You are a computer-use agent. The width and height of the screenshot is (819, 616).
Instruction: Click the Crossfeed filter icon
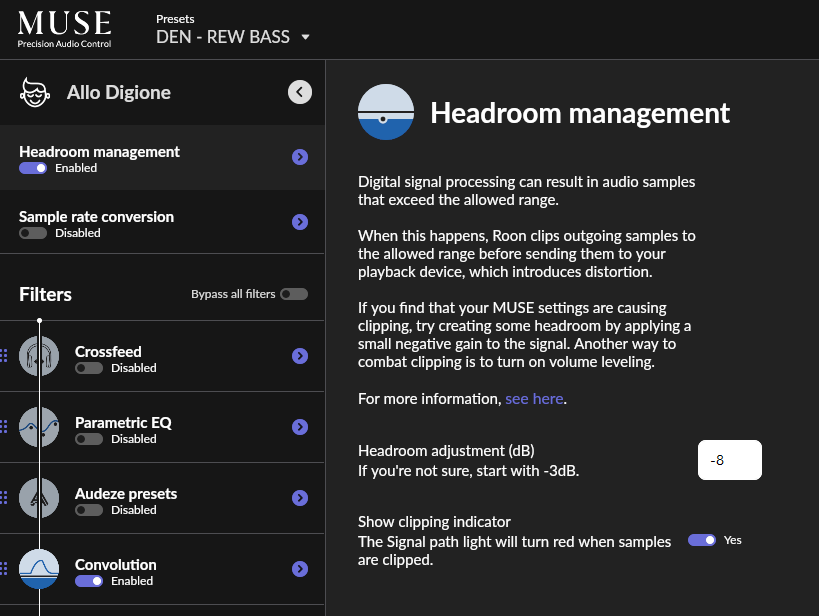40,356
